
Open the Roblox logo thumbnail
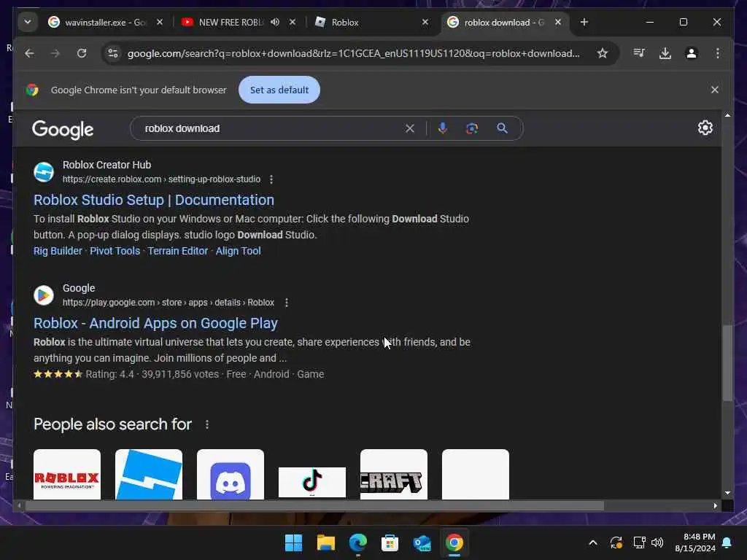pyautogui.click(x=67, y=474)
